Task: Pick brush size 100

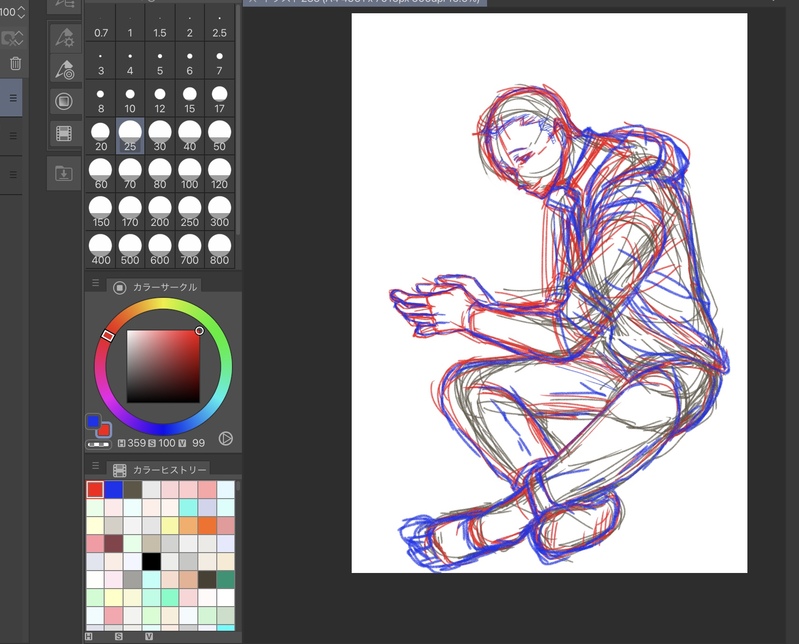Action: [x=190, y=174]
